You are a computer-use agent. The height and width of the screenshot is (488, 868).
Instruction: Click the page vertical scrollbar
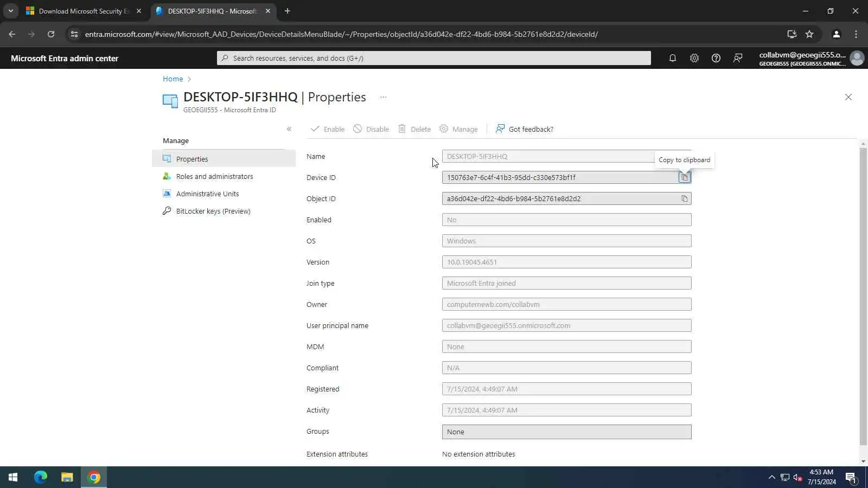863,296
